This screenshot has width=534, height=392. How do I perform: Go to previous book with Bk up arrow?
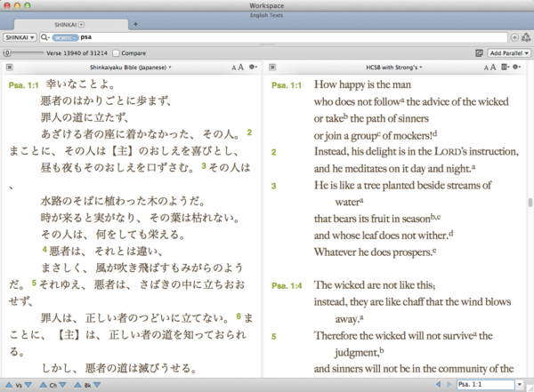point(77,385)
